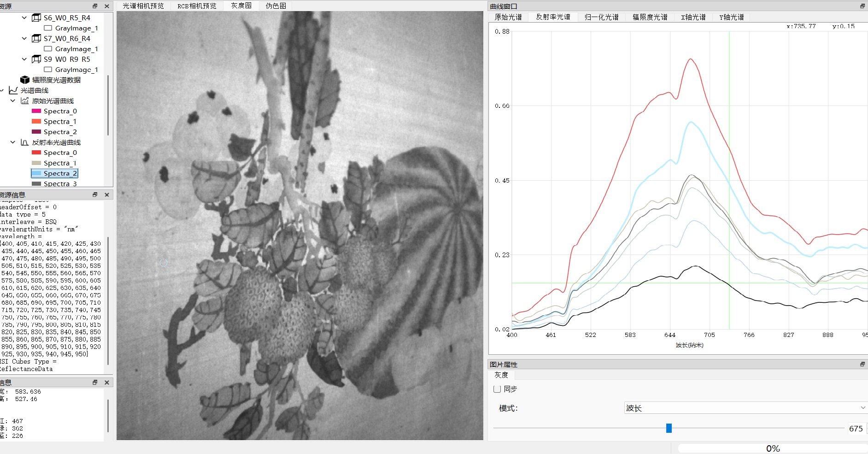Select the S7_W0_R6_R4 dataset label
This screenshot has width=868, height=454.
click(67, 38)
